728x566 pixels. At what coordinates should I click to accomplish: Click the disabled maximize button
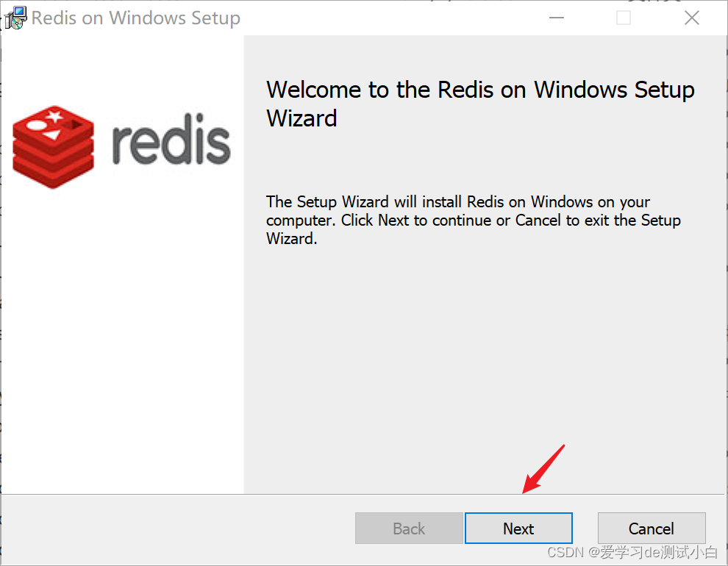(x=624, y=18)
